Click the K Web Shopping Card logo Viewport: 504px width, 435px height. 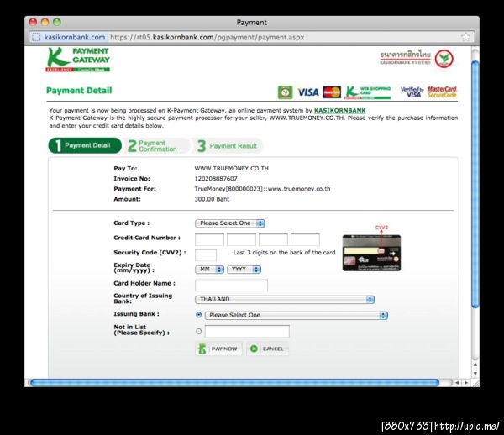(368, 92)
